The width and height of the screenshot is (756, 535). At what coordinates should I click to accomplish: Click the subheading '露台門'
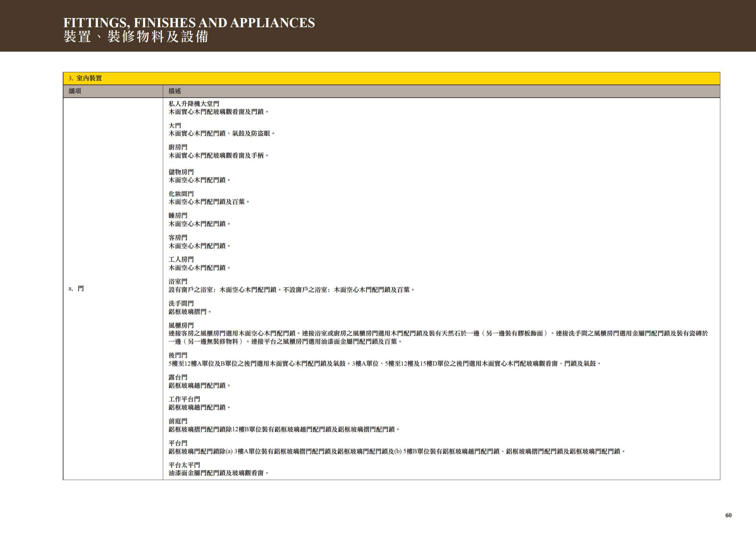(x=178, y=377)
